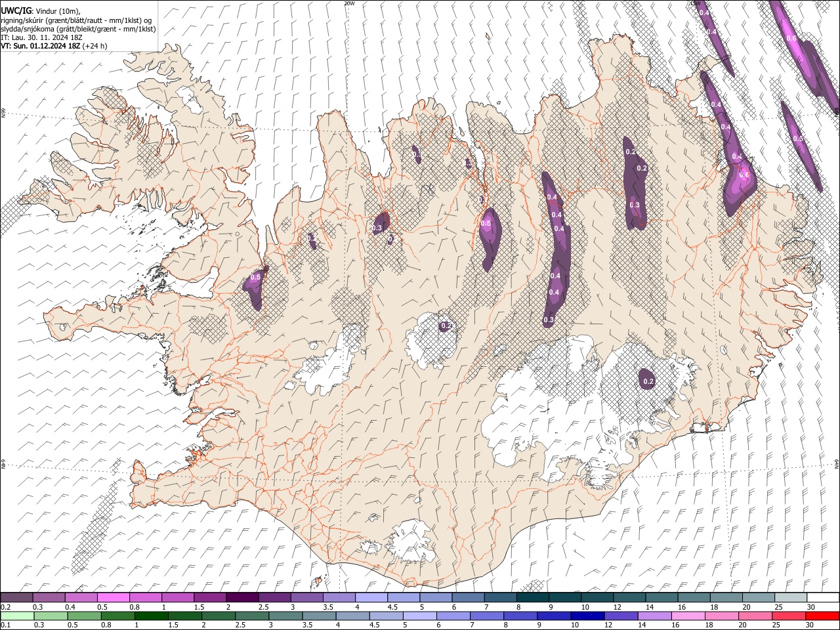Click the 64N latitude label on right edge
The width and height of the screenshot is (840, 630).
837,463
